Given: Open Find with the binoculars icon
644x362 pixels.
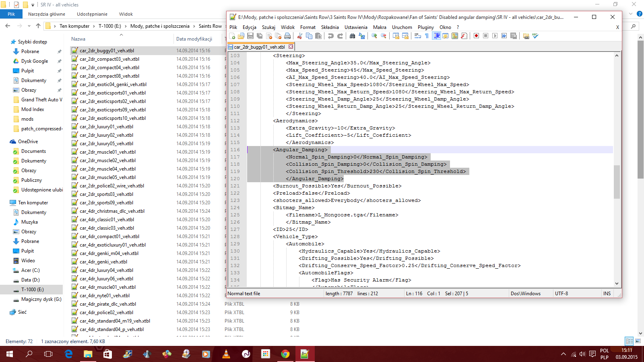Looking at the screenshot, I should pyautogui.click(x=352, y=36).
